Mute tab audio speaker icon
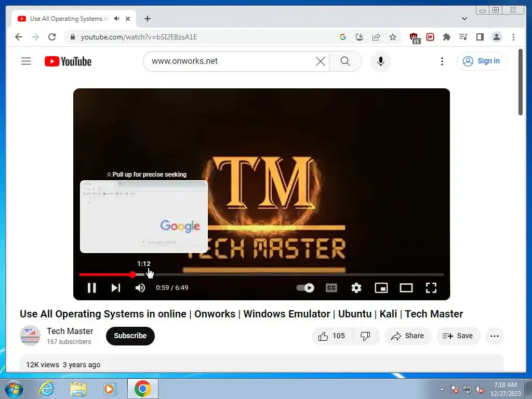This screenshot has height=399, width=532. point(117,19)
